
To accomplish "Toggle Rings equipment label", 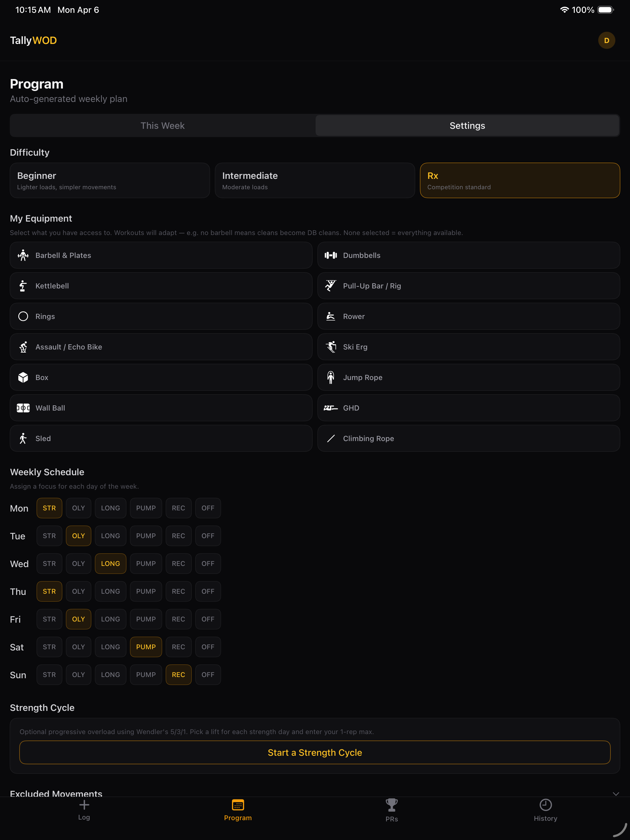I will 45,316.
